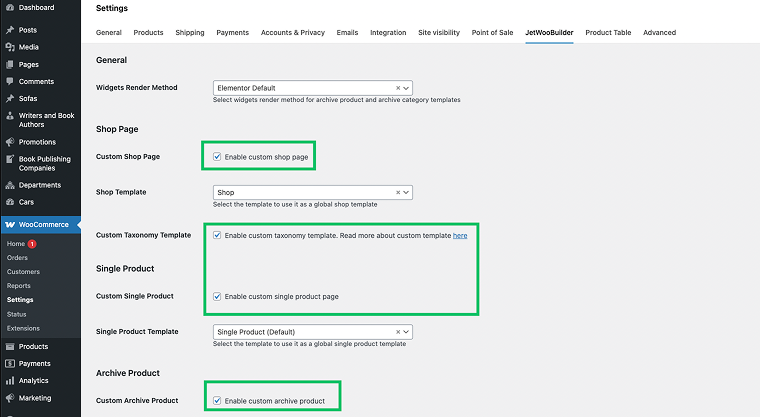Select the JetWooBuilder tab
Screen dimensions: 760x417
(x=549, y=32)
